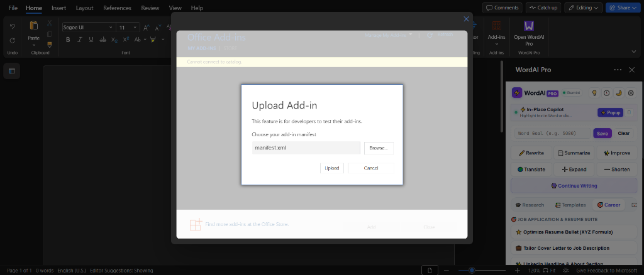Click the Grow Font icon
644x275 pixels.
tap(147, 28)
